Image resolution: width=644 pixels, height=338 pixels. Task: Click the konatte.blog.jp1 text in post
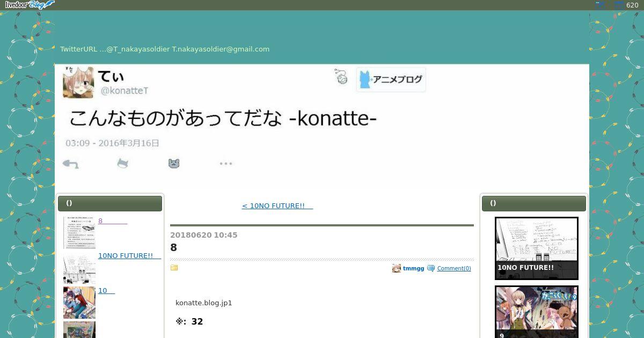point(204,303)
